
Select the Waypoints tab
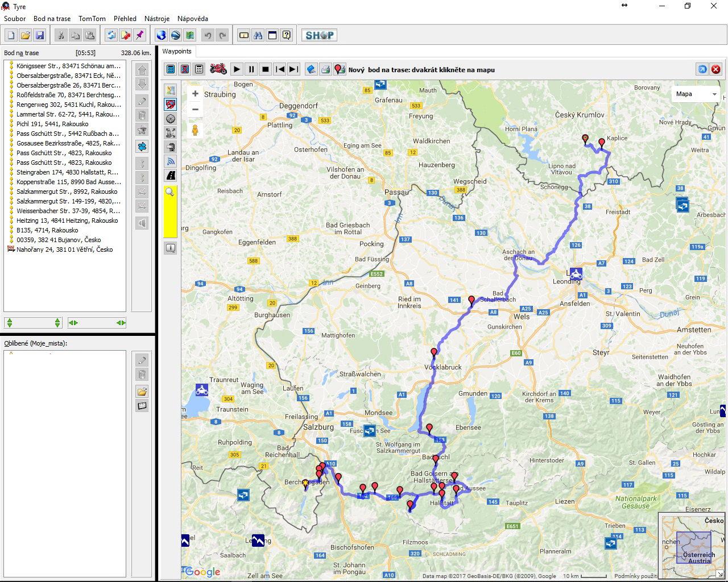pos(177,51)
